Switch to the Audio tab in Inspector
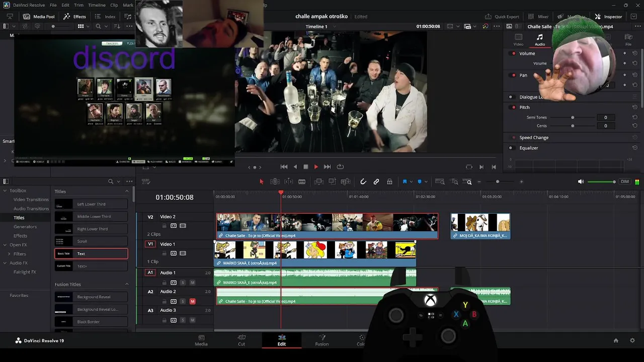Viewport: 644px width, 362px height. pos(539,40)
